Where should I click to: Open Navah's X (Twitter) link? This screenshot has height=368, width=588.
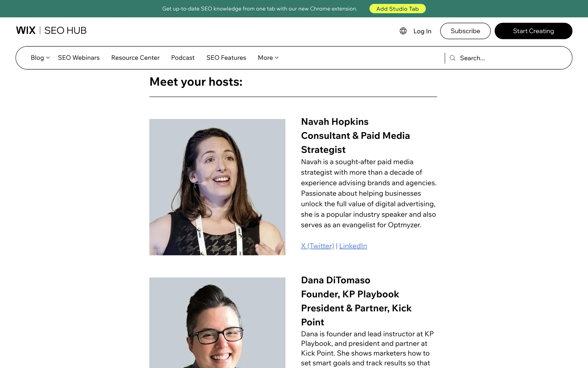[317, 246]
